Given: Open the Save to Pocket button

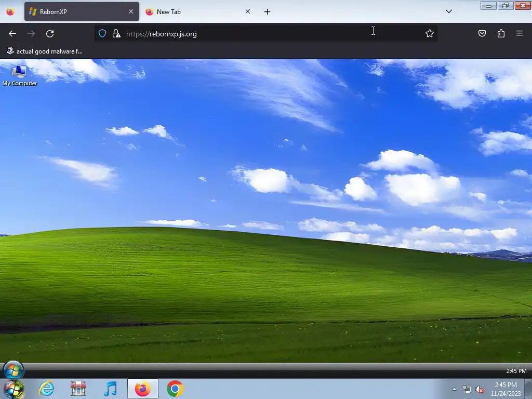Looking at the screenshot, I should [482, 33].
